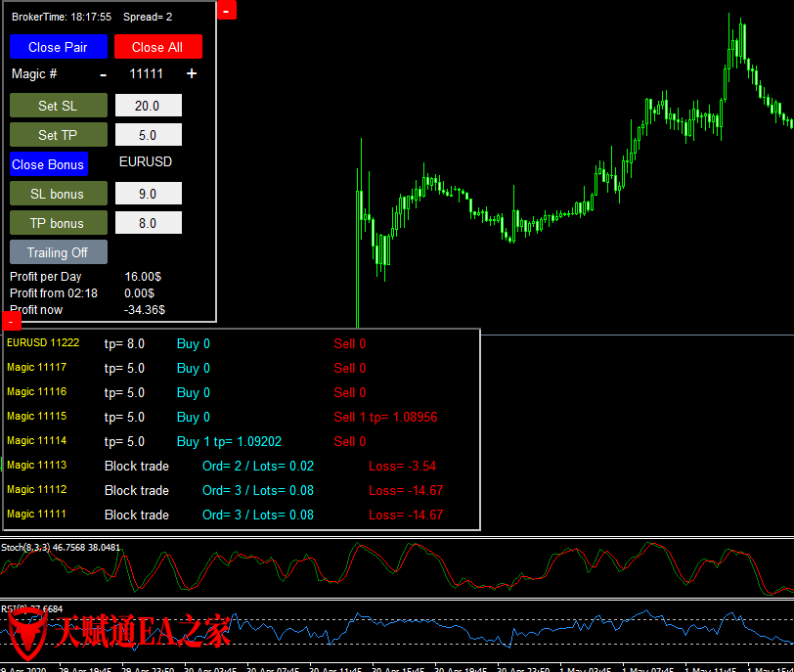This screenshot has width=794, height=672.
Task: Edit the TP bonus value field 8.0
Action: [x=148, y=223]
